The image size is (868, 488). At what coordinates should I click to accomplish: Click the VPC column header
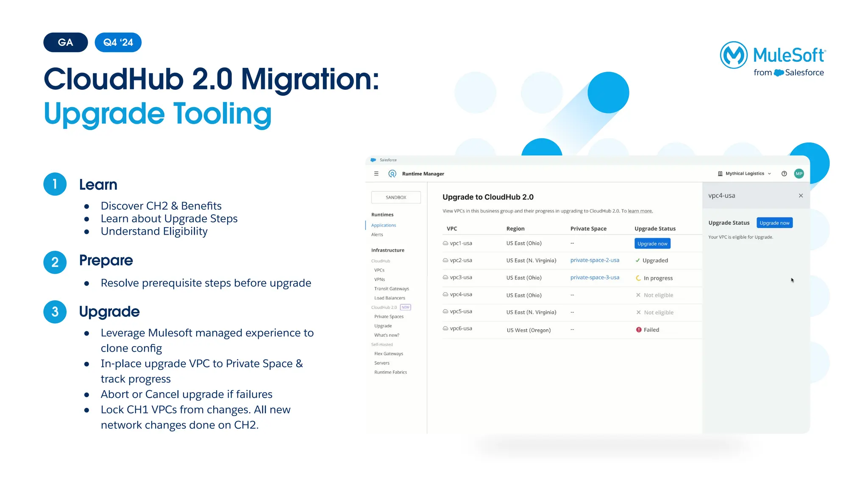[x=452, y=229]
